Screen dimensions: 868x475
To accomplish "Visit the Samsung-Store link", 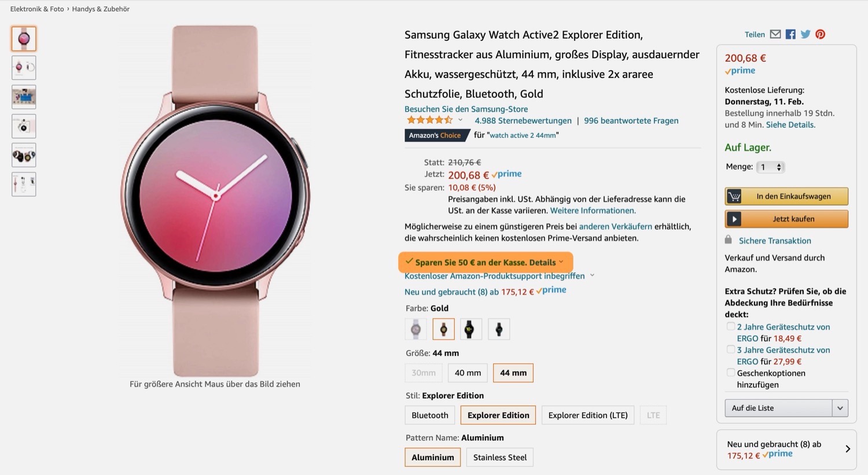I will click(466, 109).
